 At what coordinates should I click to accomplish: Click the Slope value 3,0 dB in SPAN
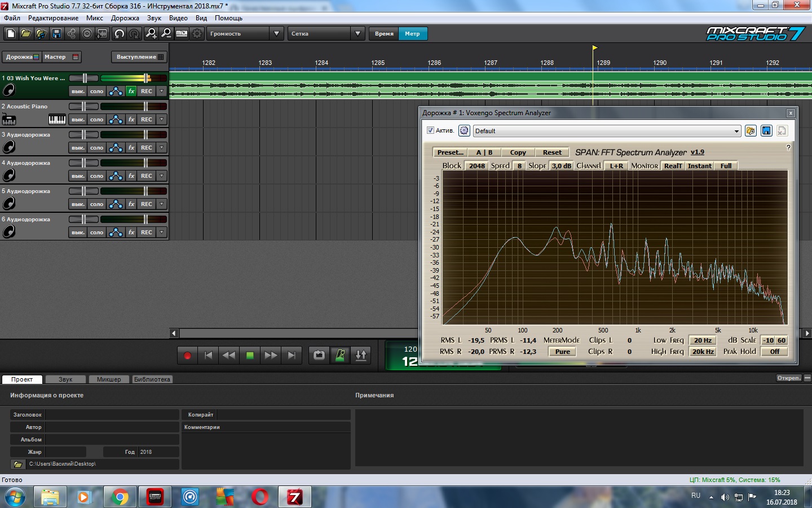click(x=561, y=166)
